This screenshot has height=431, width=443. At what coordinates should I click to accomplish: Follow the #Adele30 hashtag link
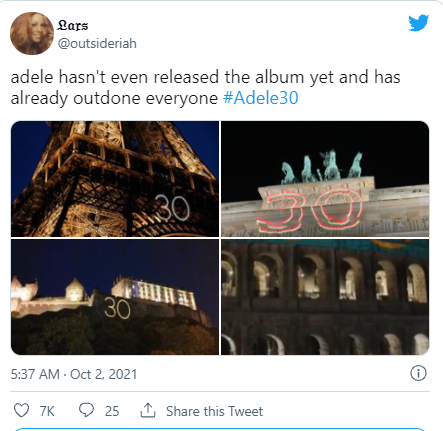click(x=260, y=98)
